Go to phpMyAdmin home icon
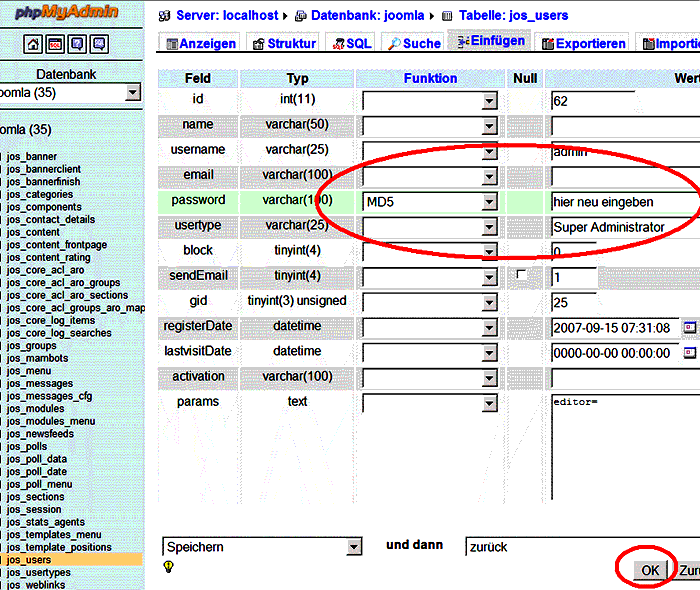The image size is (700, 590). pos(33,44)
